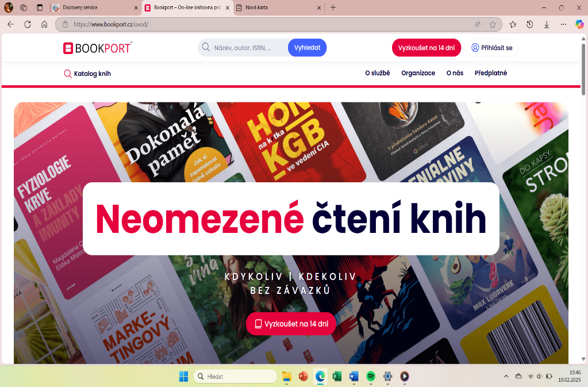Add this page to favorites with the star icon
Screen dimensions: 588x387
click(x=493, y=24)
